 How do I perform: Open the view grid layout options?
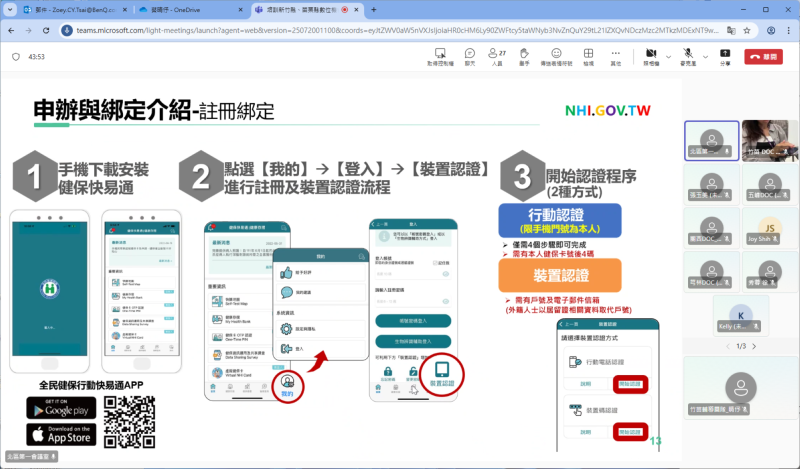point(588,57)
